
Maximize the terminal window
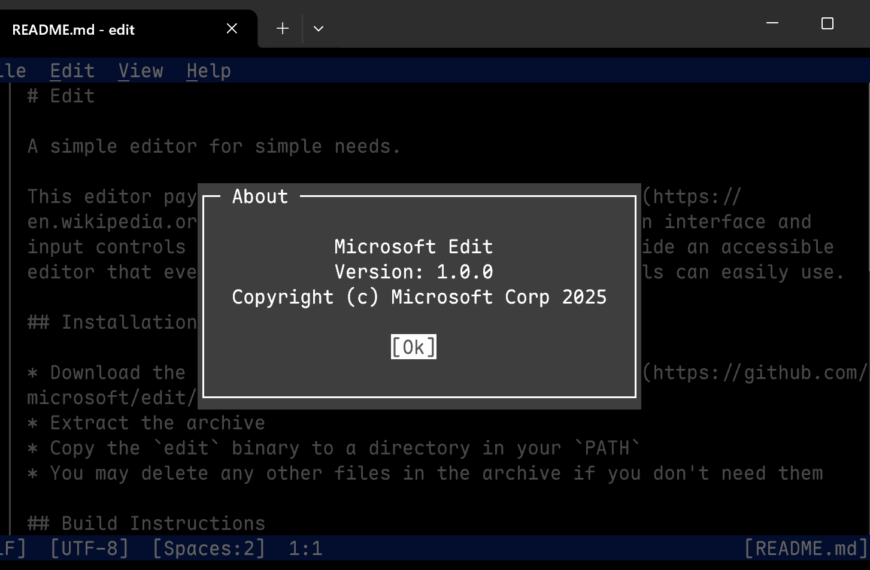pyautogui.click(x=827, y=23)
